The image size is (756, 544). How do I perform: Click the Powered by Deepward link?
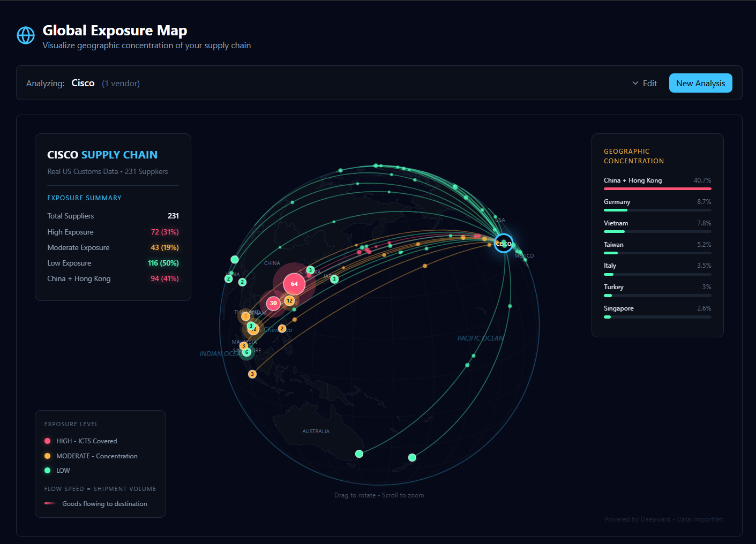click(637, 519)
